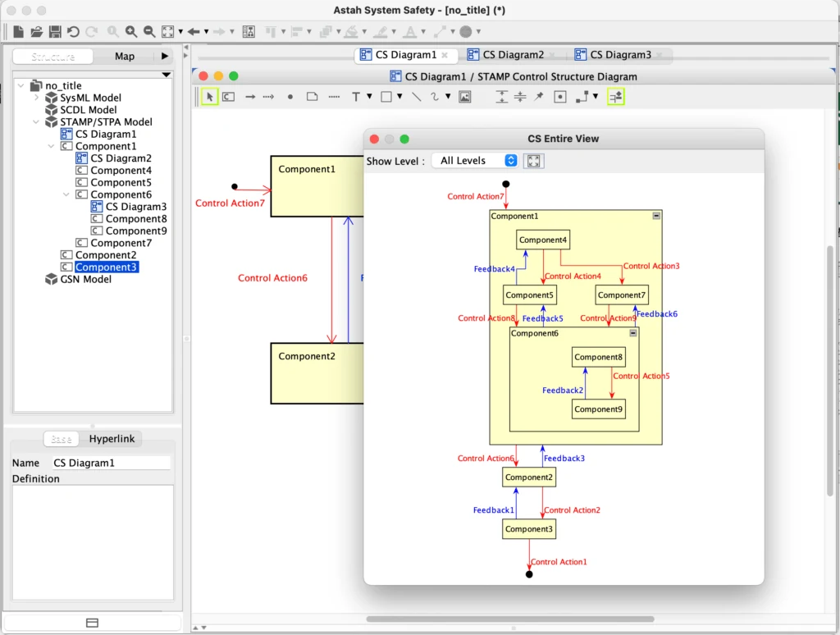
Task: Collapse the STAMP/STPA Model tree node
Action: (36, 122)
